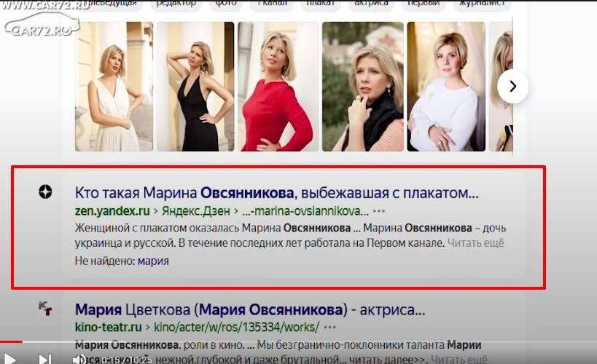597x364 pixels.
Task: Open 'Кто такая Марина Овсянникова' result title
Action: pyautogui.click(x=276, y=193)
